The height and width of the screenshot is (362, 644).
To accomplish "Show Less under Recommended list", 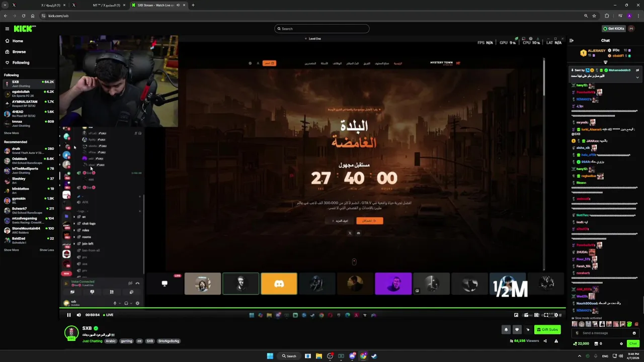I will coord(47,250).
